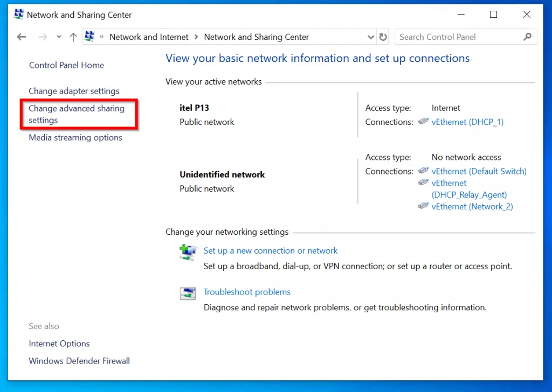Open Change adapter settings
The width and height of the screenshot is (552, 392).
point(74,91)
